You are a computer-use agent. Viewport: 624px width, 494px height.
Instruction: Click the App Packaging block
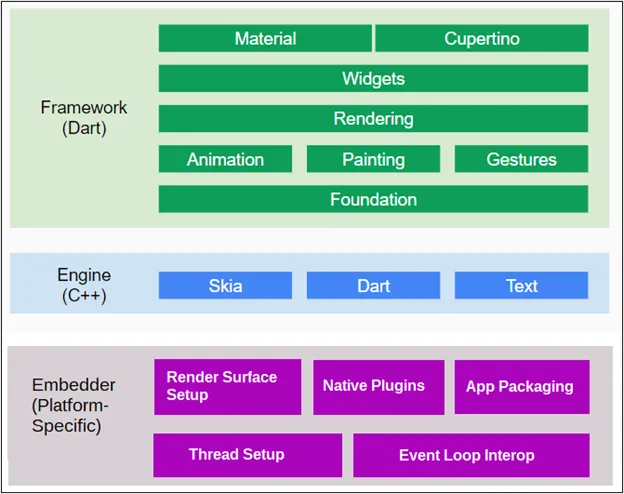(522, 387)
